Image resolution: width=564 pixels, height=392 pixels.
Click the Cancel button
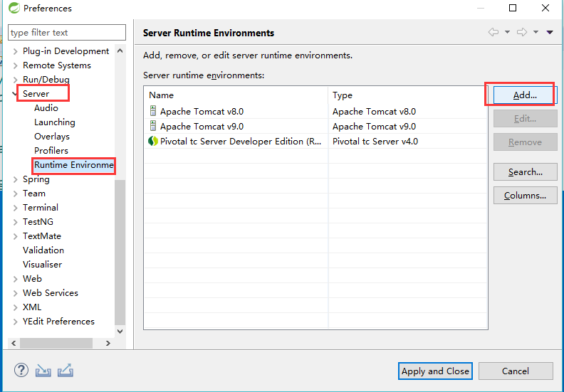click(516, 371)
